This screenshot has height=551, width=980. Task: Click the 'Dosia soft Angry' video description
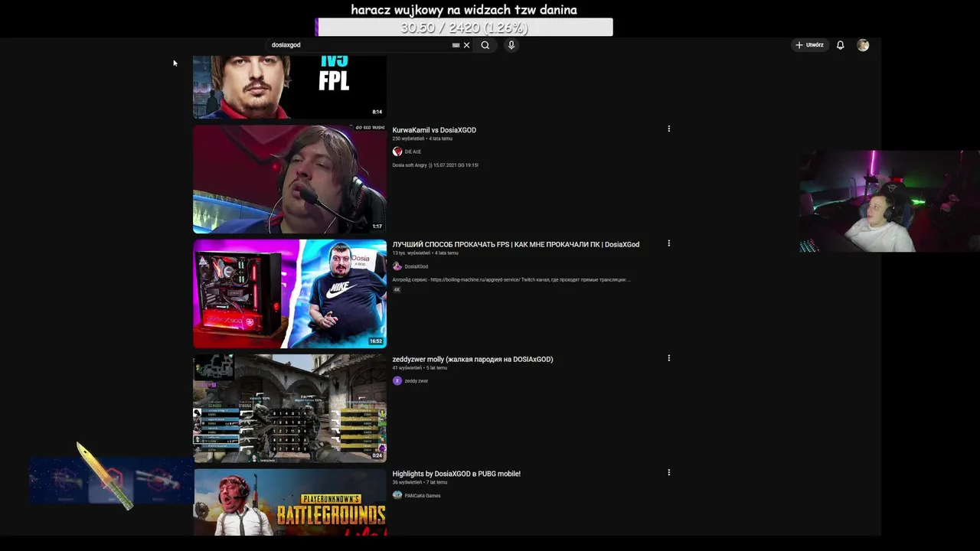435,165
